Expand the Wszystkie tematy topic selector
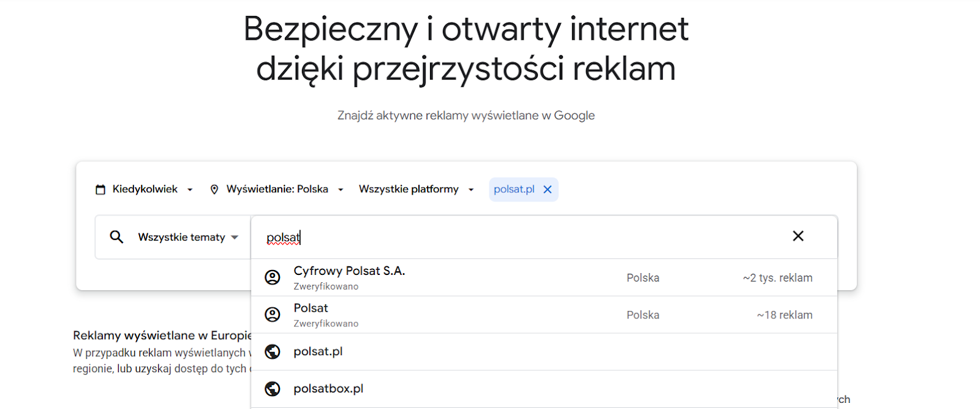Image resolution: width=980 pixels, height=409 pixels. (x=187, y=238)
